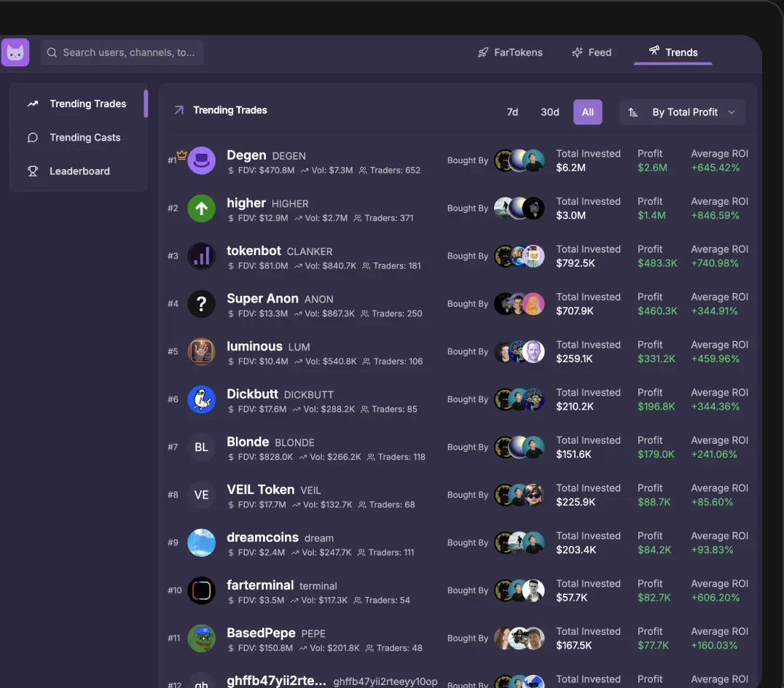The width and height of the screenshot is (784, 688).
Task: Open the luminous token link
Action: (254, 346)
